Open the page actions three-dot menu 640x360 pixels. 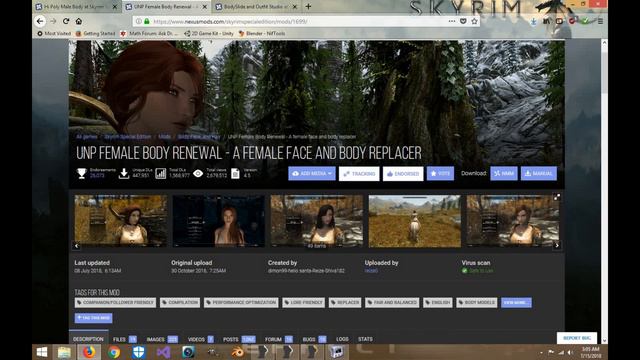pos(452,21)
